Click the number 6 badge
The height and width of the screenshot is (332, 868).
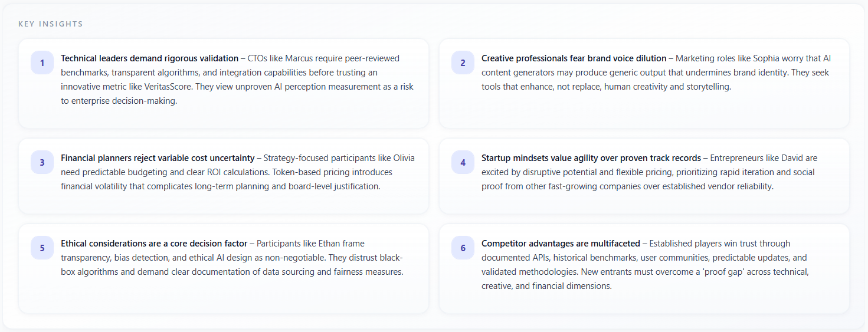coord(463,248)
